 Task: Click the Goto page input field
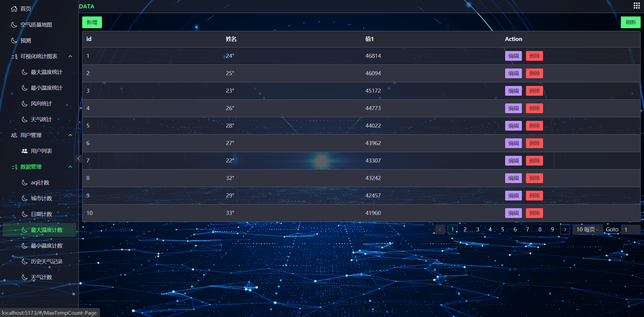630,229
